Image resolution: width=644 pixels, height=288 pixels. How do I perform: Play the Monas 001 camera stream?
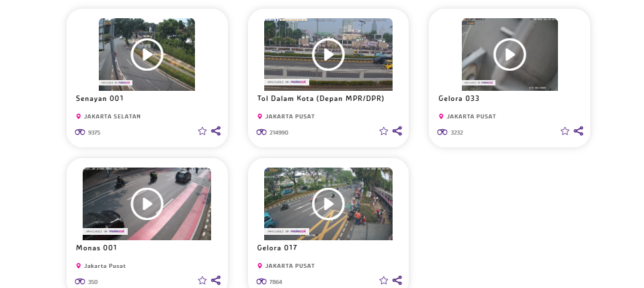tap(147, 204)
